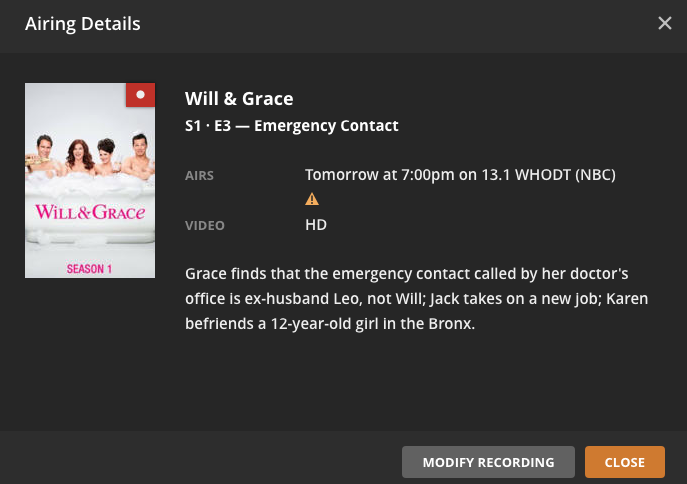Close the Airing Details dialog with X
This screenshot has height=484, width=687.
[665, 23]
